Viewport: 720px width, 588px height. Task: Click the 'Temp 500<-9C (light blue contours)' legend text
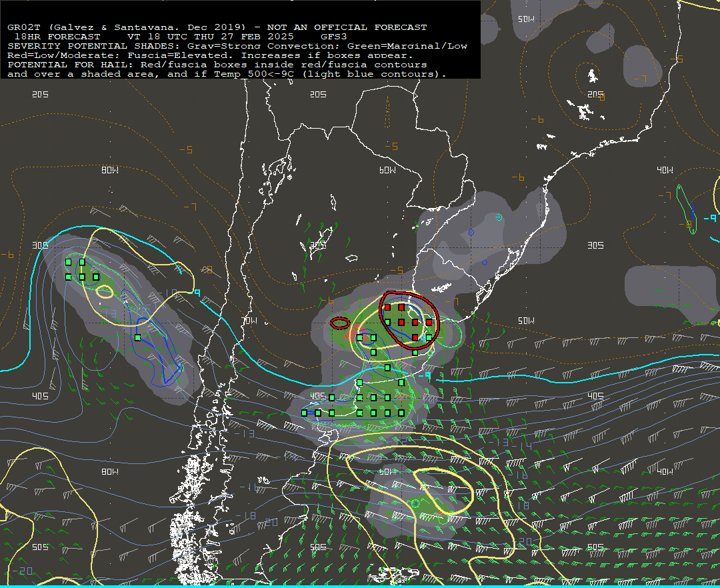point(330,74)
